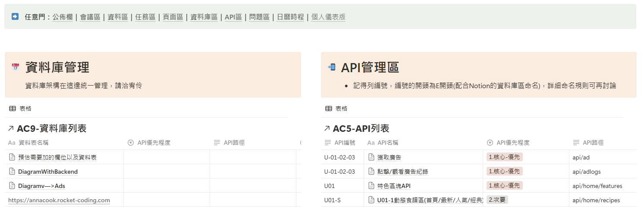Viewport: 644px width, 207px height.
Task: Open the AC5-API列表 linked database
Action: point(361,128)
